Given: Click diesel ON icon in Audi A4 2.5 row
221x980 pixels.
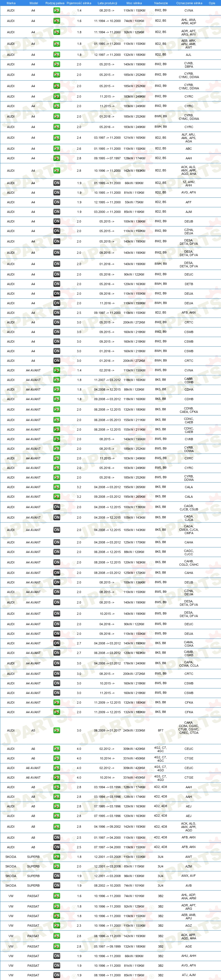Looking at the screenshot, I should (57, 313).
